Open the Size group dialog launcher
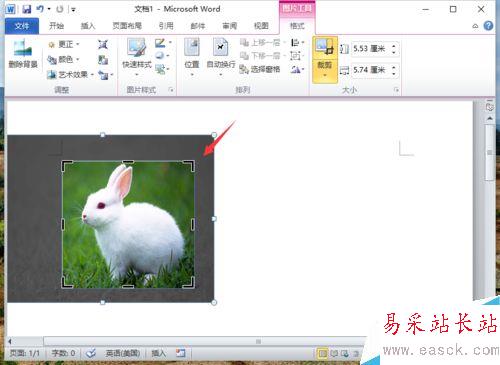 click(396, 90)
